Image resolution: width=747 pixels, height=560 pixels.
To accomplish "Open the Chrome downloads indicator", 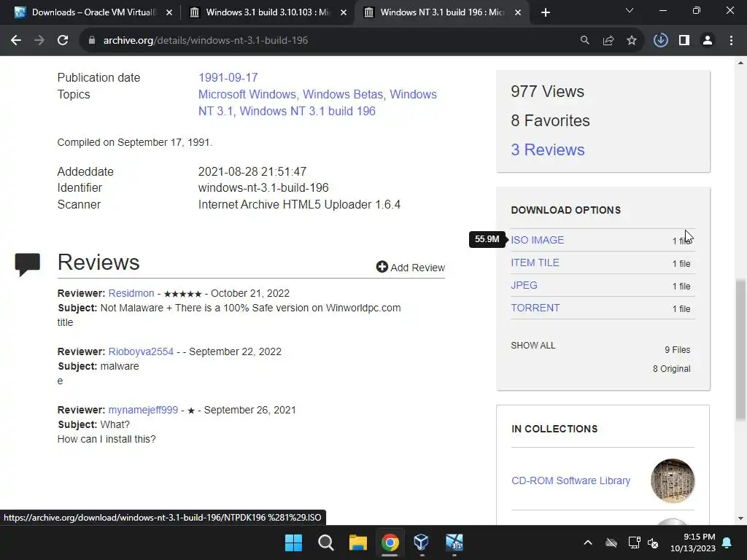I will click(660, 41).
